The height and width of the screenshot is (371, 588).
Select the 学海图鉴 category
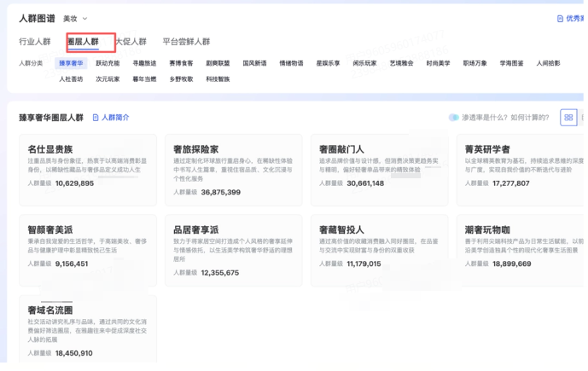pos(511,63)
